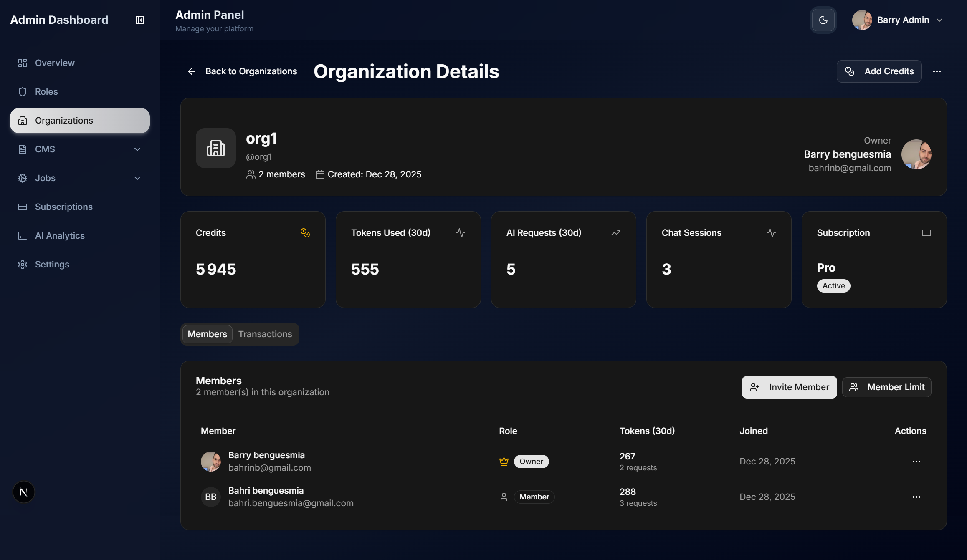Click the Settings gear icon
Image resolution: width=967 pixels, height=560 pixels.
tap(23, 265)
